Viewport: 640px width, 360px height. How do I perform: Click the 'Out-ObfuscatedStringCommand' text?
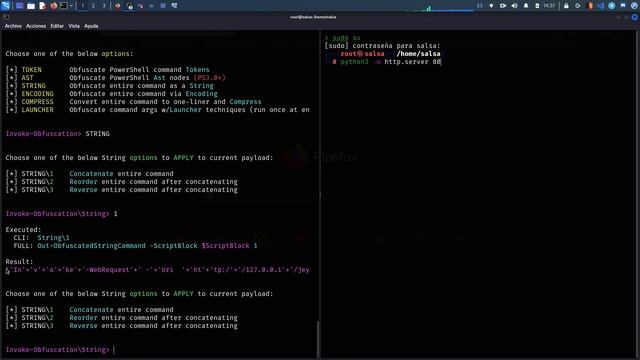point(91,246)
